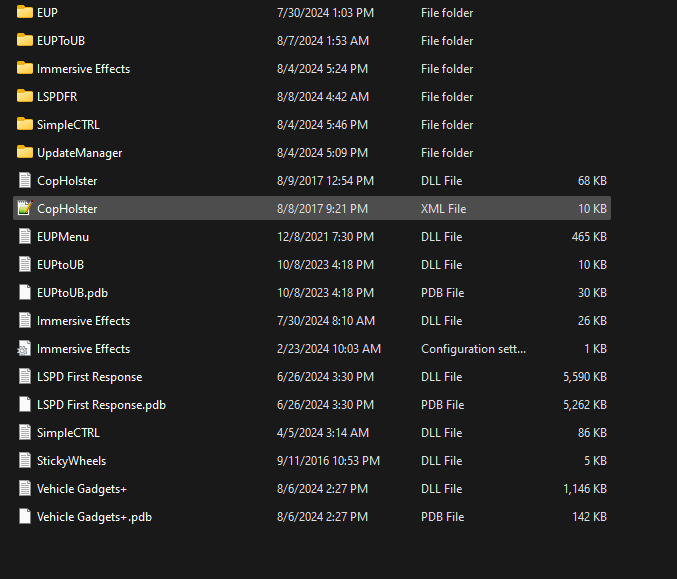Click the SimpleCTRL folder icon
Screen dimensions: 677x579
pos(25,125)
